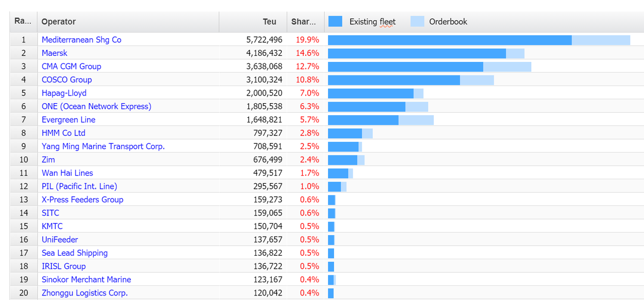Select the Teu value 797,327

[x=268, y=133]
